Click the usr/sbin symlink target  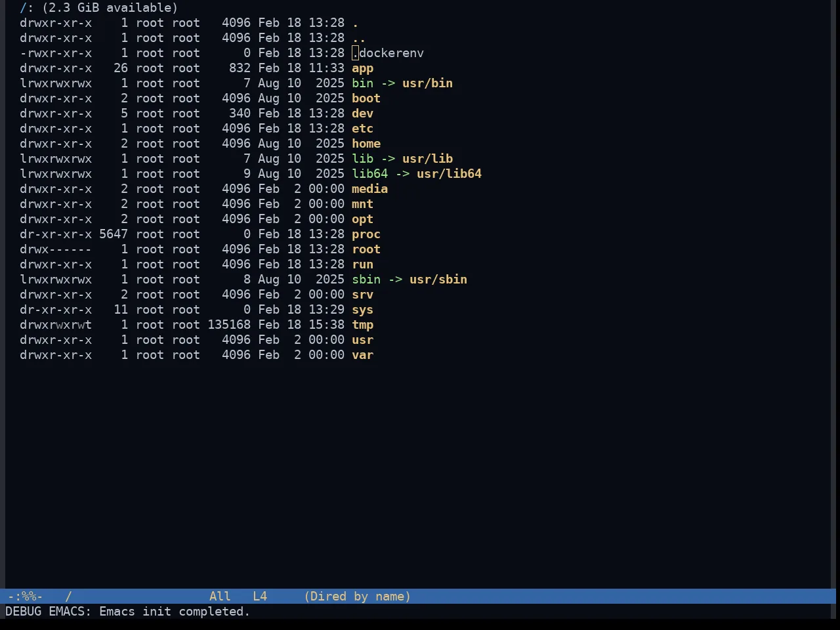438,280
